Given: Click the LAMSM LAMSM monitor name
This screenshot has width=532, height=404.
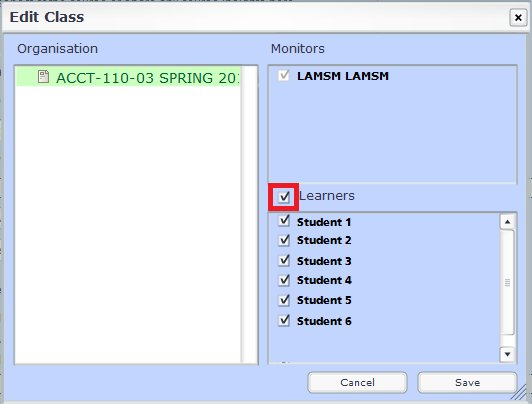Looking at the screenshot, I should pyautogui.click(x=343, y=76).
